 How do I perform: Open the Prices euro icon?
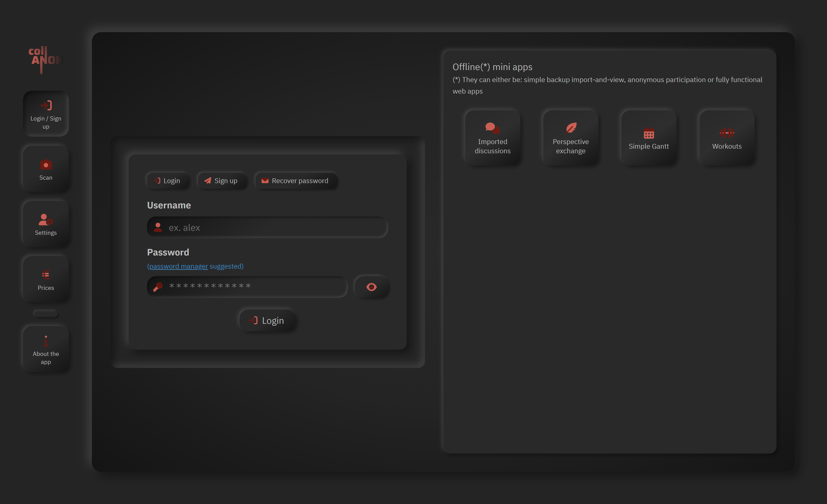(x=46, y=279)
